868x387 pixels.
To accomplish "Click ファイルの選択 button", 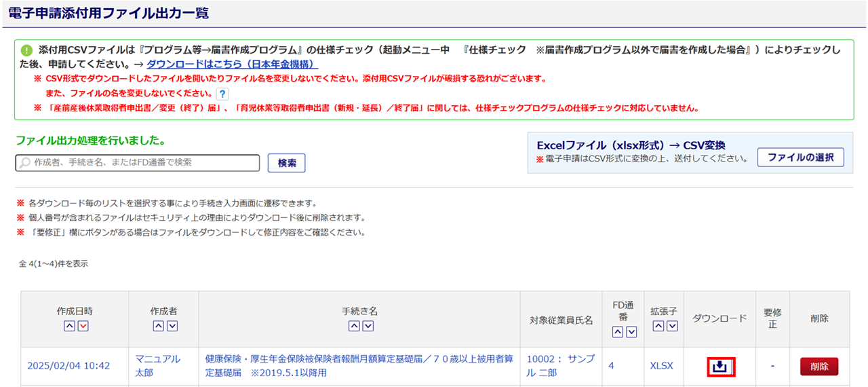I will click(x=800, y=158).
